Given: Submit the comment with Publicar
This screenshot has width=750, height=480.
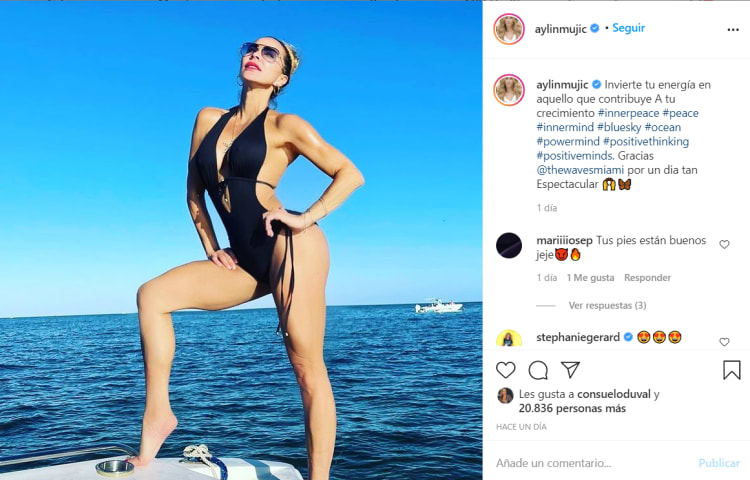Looking at the screenshot, I should tap(719, 463).
